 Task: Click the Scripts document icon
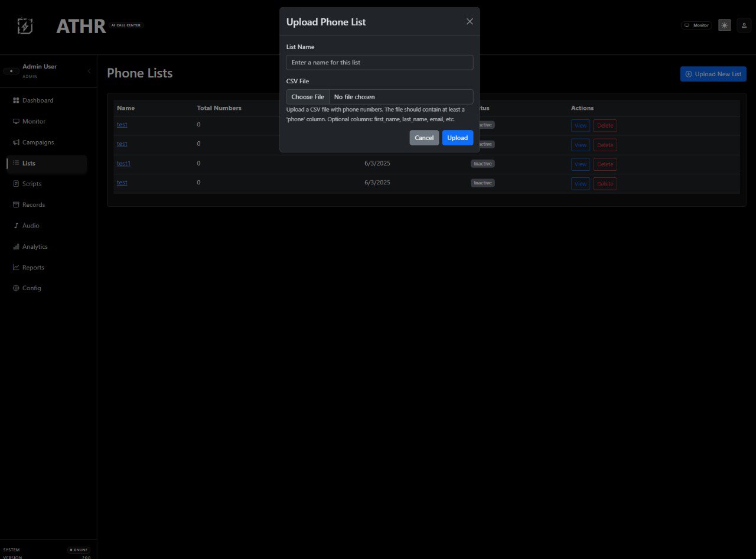[16, 184]
